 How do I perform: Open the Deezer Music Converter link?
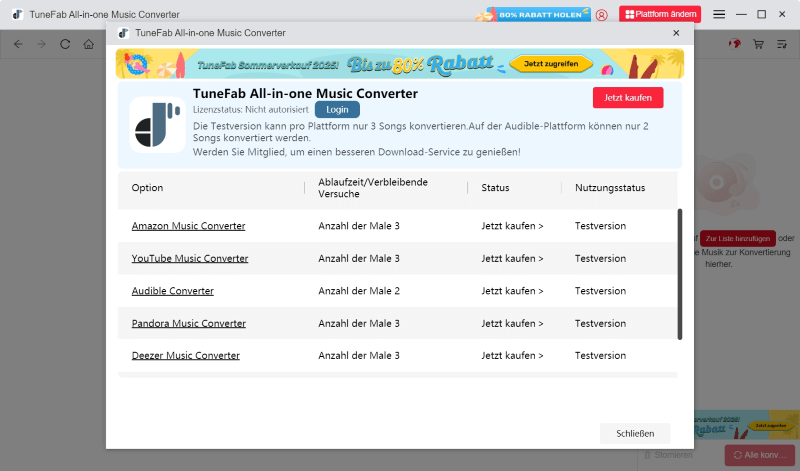[x=186, y=356]
